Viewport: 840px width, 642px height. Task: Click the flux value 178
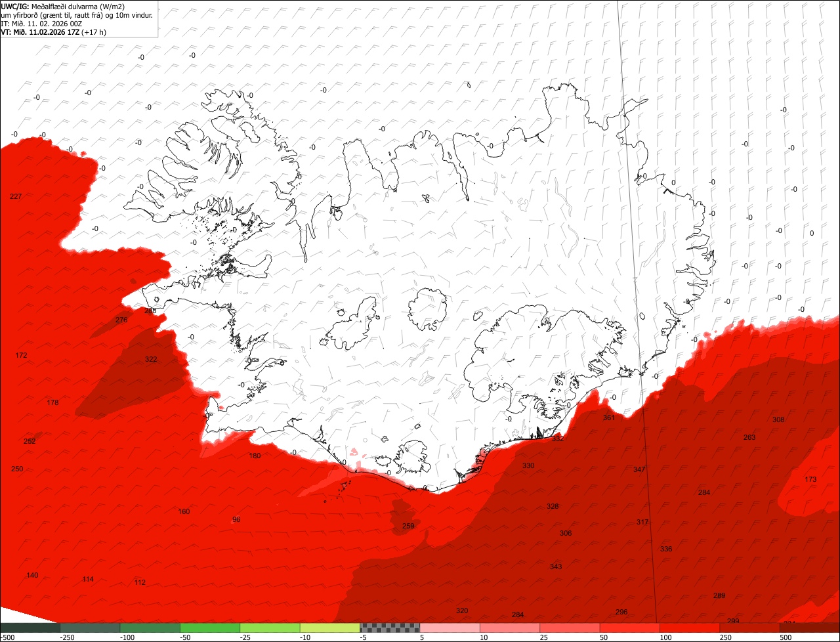pos(52,402)
